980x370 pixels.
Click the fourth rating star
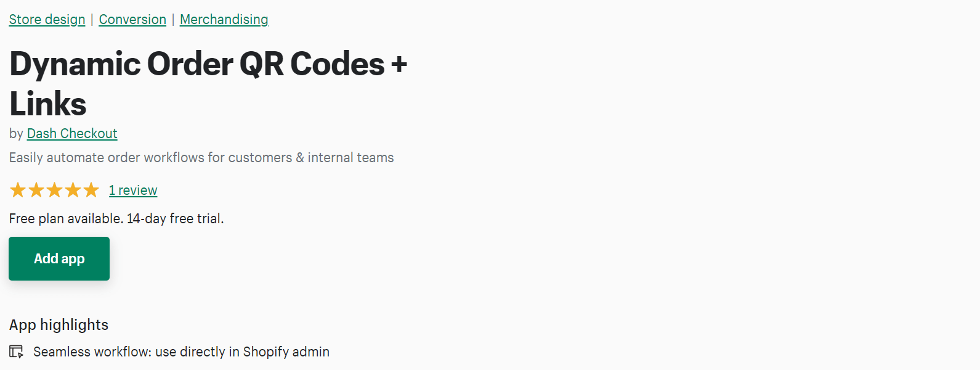point(73,190)
